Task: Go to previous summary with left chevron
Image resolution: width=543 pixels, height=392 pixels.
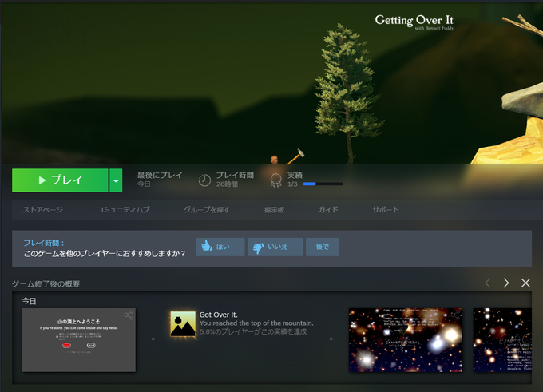Action: (x=488, y=283)
